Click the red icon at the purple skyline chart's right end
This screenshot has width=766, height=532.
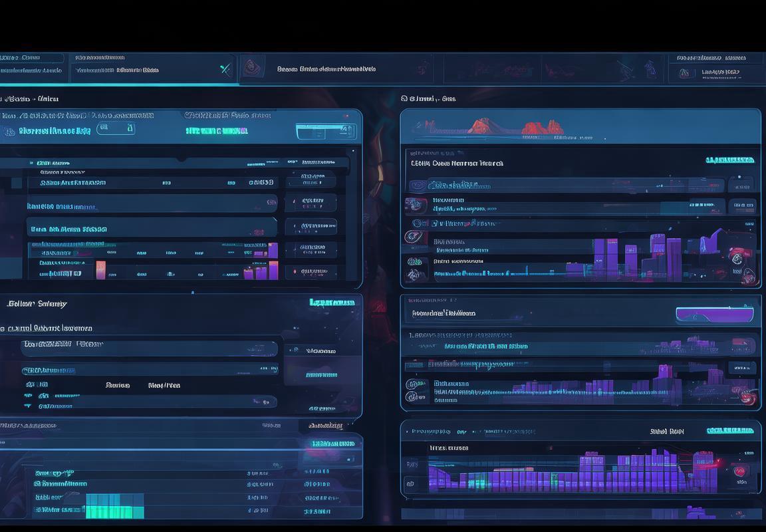click(x=736, y=255)
